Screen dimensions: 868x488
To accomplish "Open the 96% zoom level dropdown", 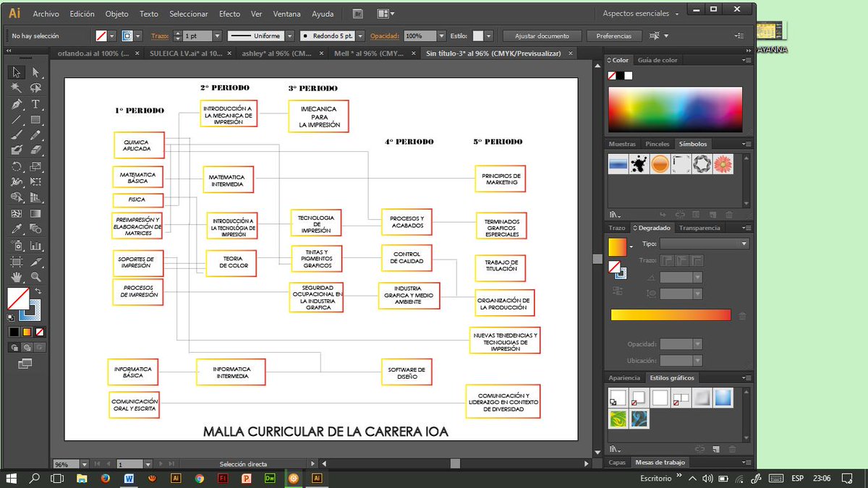I will click(84, 464).
